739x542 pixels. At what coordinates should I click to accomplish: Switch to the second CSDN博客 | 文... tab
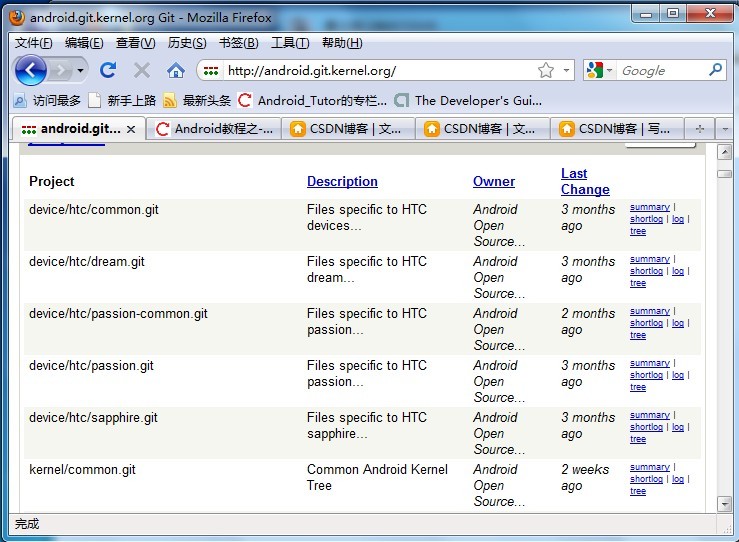[x=483, y=129]
